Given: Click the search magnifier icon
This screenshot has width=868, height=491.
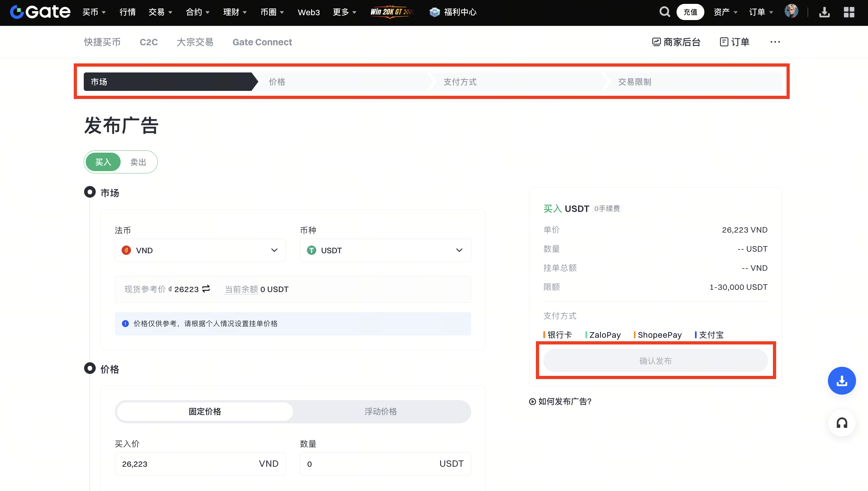Looking at the screenshot, I should click(664, 12).
